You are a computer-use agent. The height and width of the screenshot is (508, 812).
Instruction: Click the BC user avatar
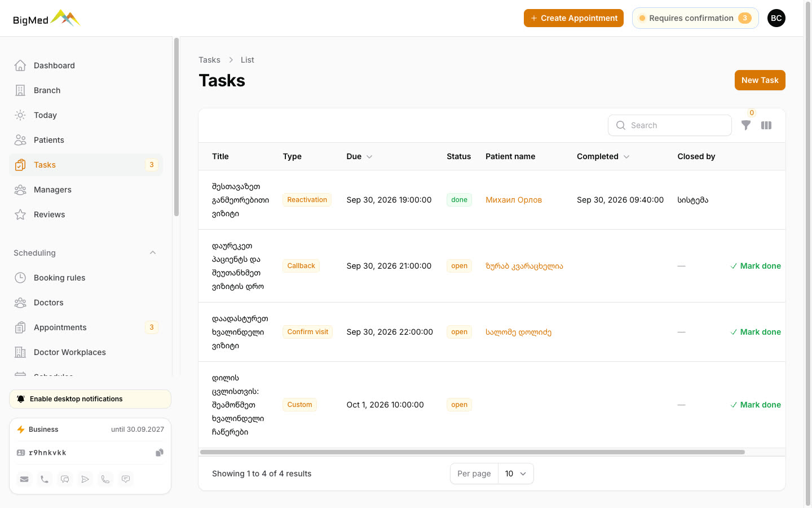point(776,18)
